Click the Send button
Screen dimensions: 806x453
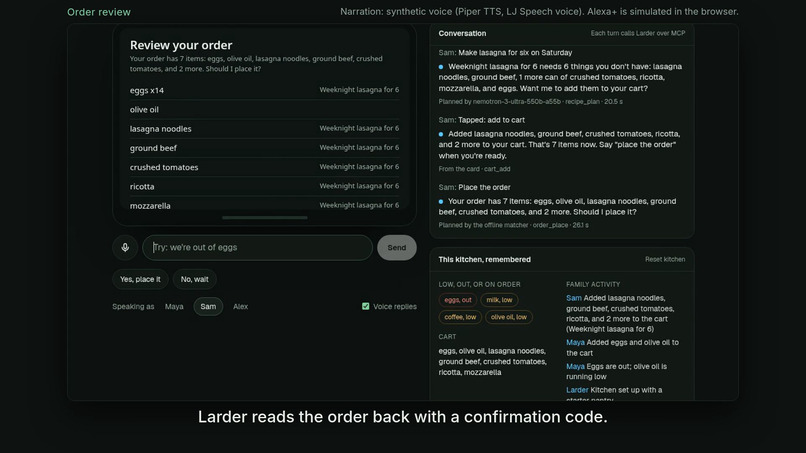click(396, 247)
